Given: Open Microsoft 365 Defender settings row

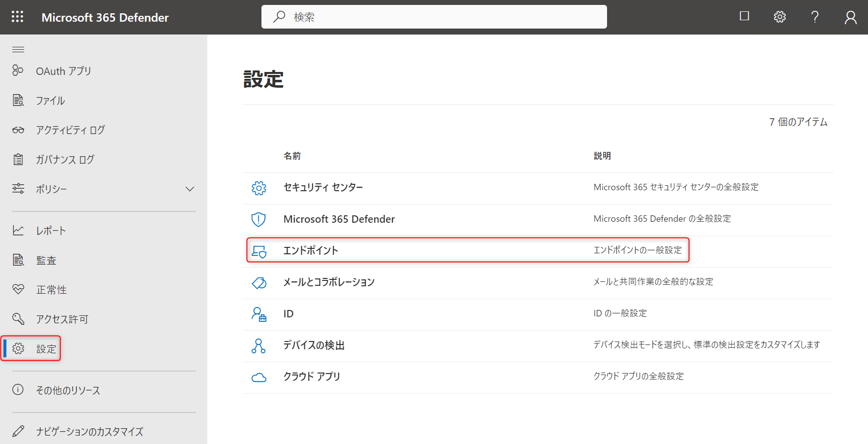Looking at the screenshot, I should click(x=339, y=219).
